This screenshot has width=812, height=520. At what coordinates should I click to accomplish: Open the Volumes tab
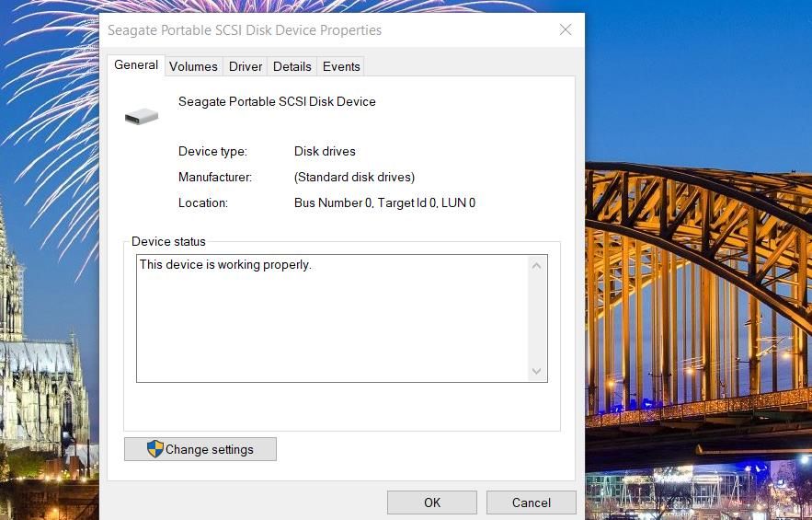pyautogui.click(x=193, y=66)
